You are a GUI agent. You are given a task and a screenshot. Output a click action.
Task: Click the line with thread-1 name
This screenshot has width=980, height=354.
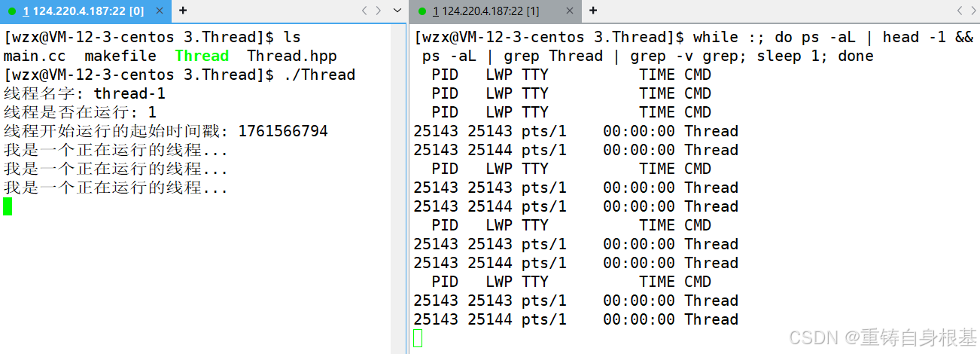point(84,93)
